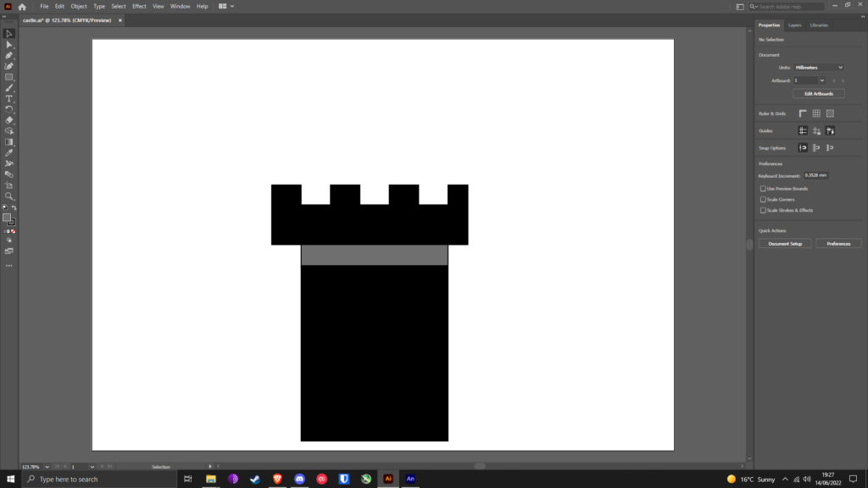Open Edit Toolbar three-dots menu

click(8, 265)
